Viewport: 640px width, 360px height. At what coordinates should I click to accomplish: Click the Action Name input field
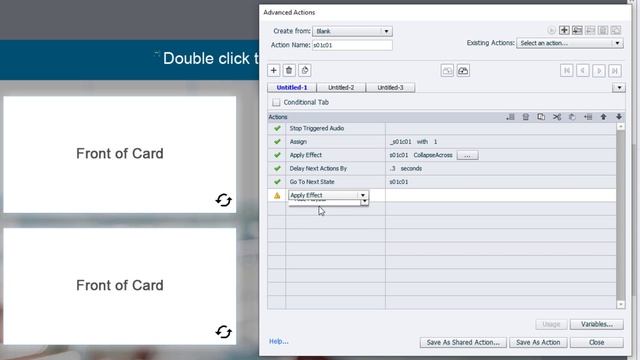(352, 45)
